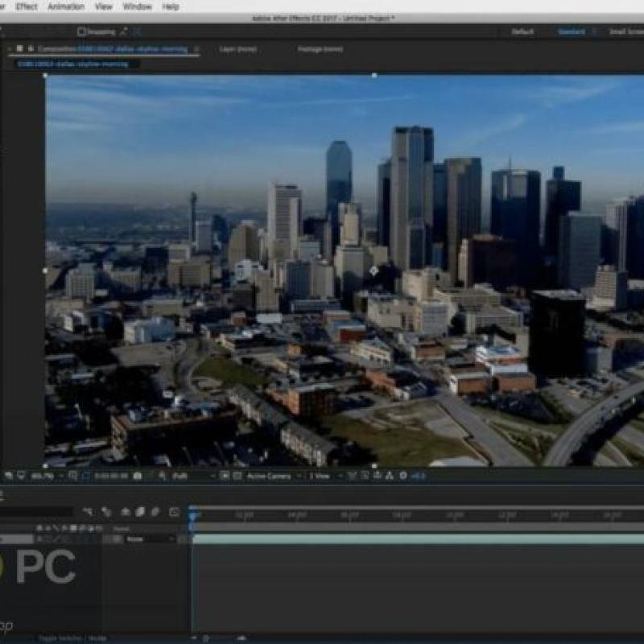This screenshot has height=644, width=644.
Task: Click the timeline icon in viewer footer
Action: pos(377,476)
